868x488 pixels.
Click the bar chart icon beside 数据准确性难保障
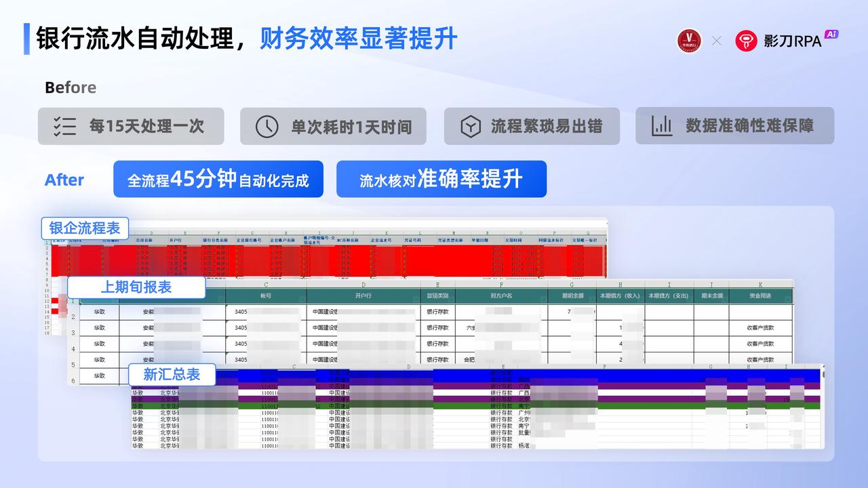[x=661, y=125]
